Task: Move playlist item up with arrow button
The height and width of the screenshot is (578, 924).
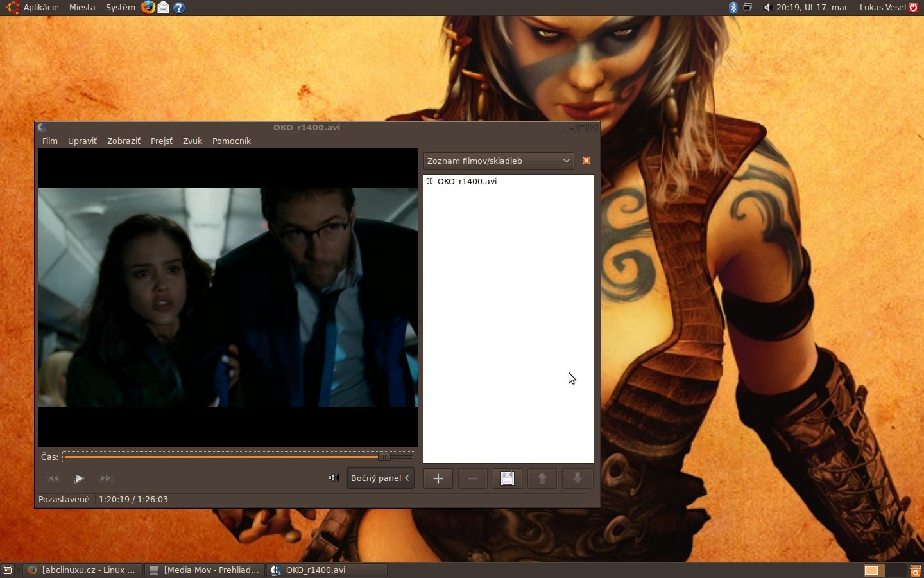Action: [542, 478]
